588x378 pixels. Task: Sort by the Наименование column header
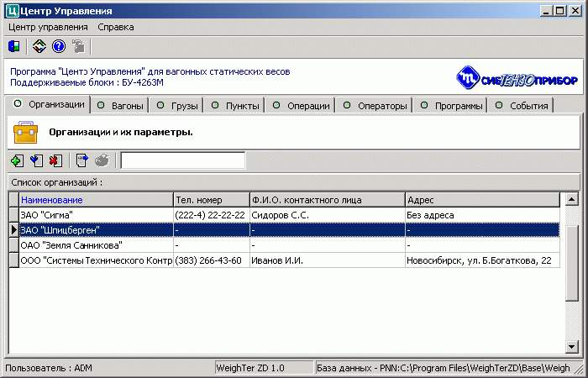[97, 200]
